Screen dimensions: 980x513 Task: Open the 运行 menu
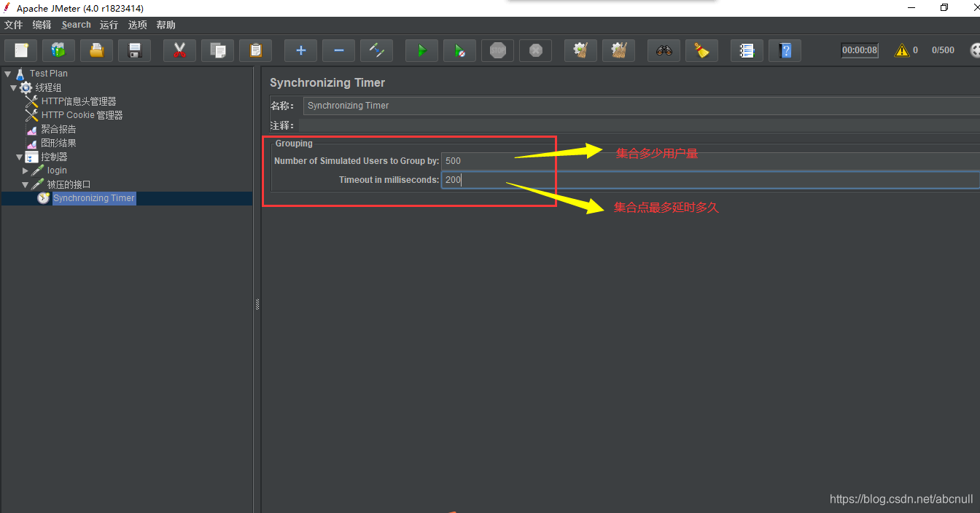109,25
